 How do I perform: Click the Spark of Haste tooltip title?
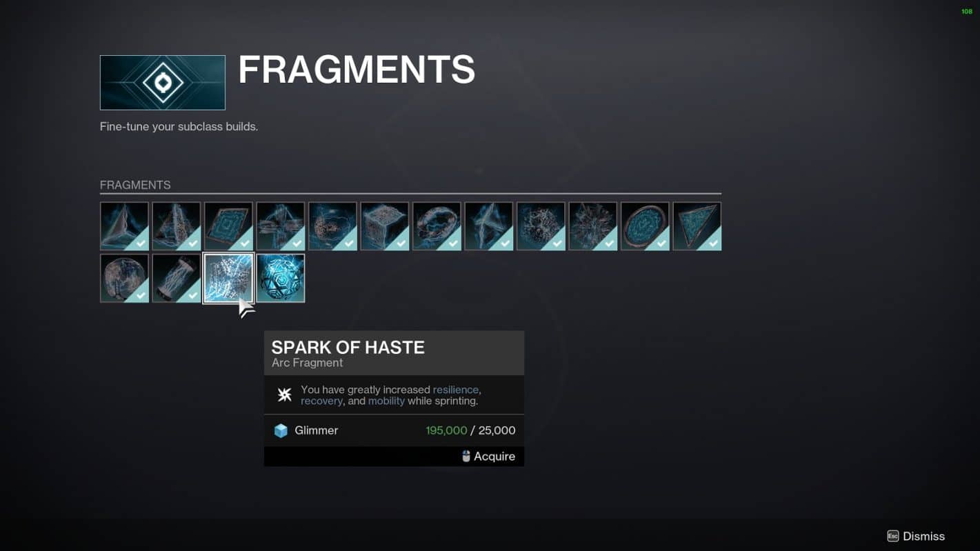coord(348,348)
